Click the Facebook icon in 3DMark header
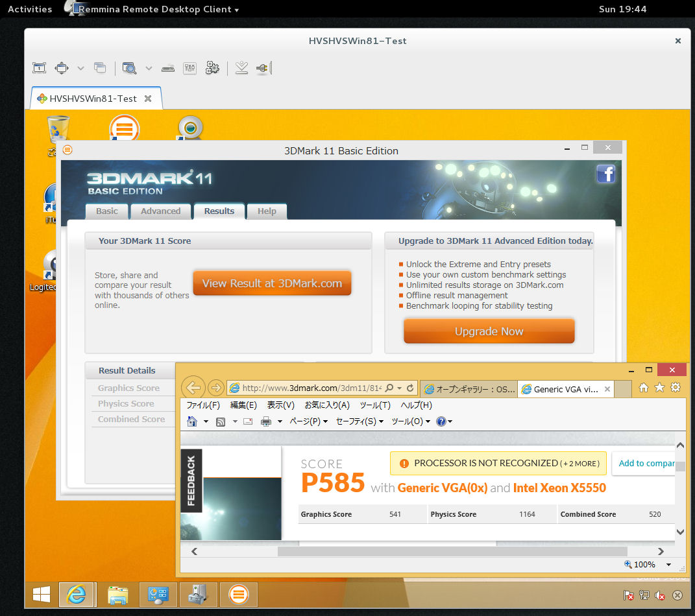This screenshot has height=616, width=695. point(606,174)
